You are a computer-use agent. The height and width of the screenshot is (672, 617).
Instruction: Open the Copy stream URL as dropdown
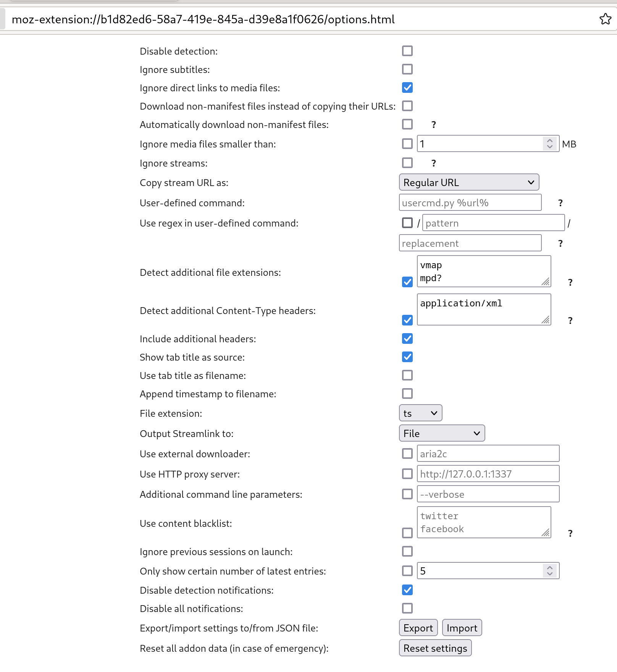(x=469, y=183)
